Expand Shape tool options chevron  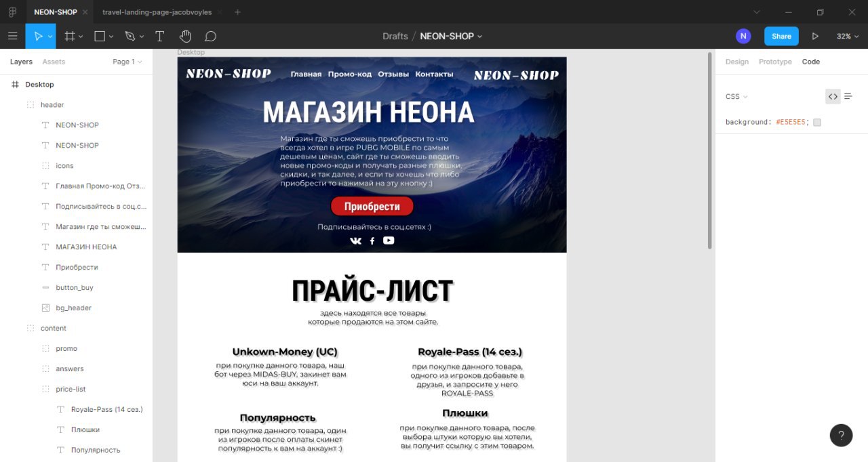111,37
